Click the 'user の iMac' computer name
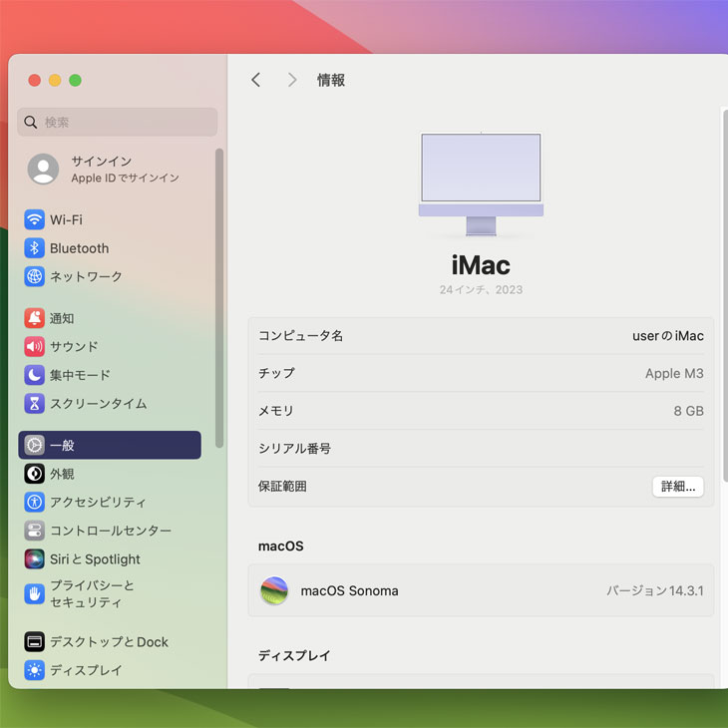Screen dimensions: 728x728 667,336
